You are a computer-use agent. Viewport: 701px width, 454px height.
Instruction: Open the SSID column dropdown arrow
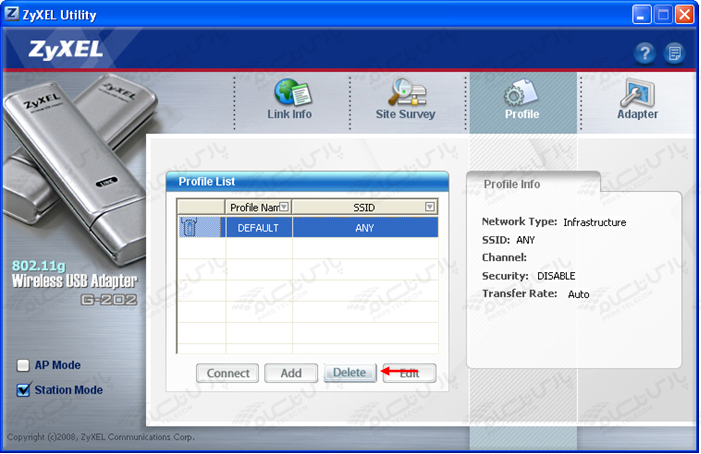pos(430,206)
